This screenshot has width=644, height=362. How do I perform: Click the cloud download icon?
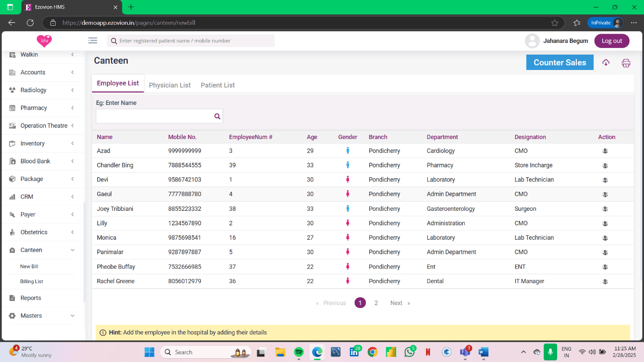point(606,63)
